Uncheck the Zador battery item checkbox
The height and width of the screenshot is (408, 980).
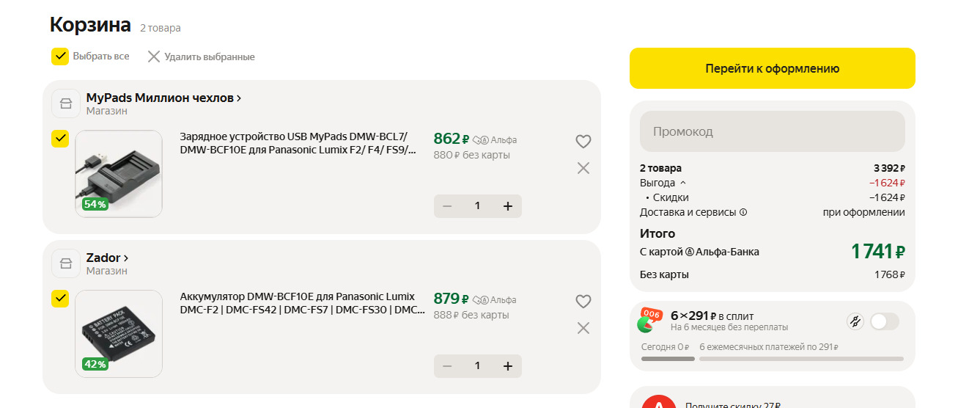60,299
